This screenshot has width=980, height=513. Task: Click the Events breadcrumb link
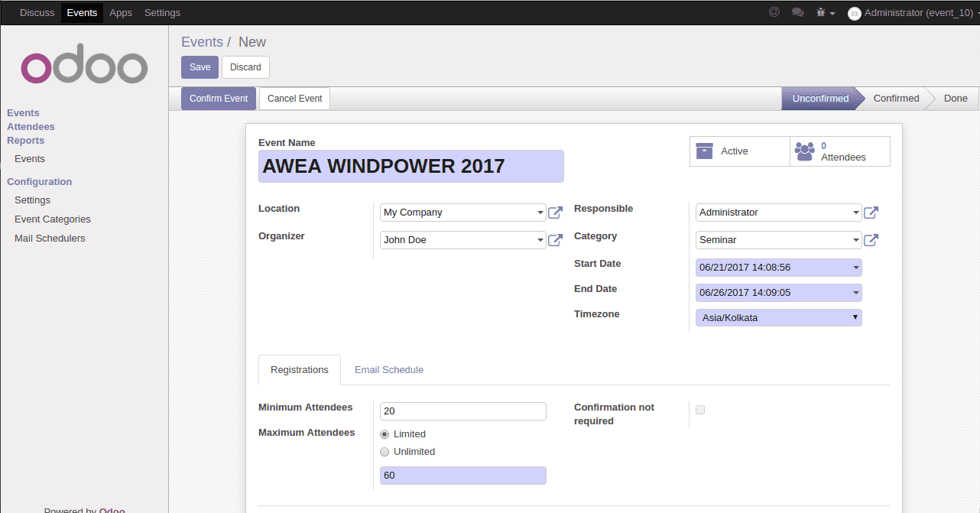(202, 42)
